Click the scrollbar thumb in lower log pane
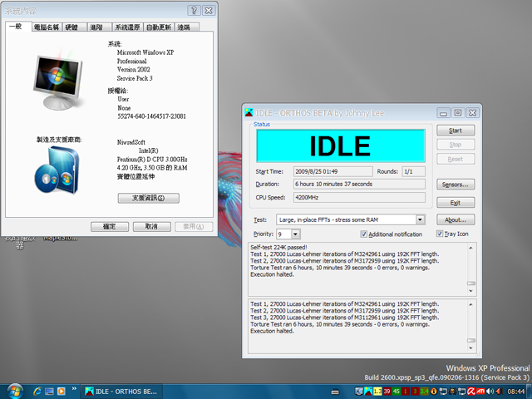Image resolution: width=532 pixels, height=399 pixels. pos(471,340)
